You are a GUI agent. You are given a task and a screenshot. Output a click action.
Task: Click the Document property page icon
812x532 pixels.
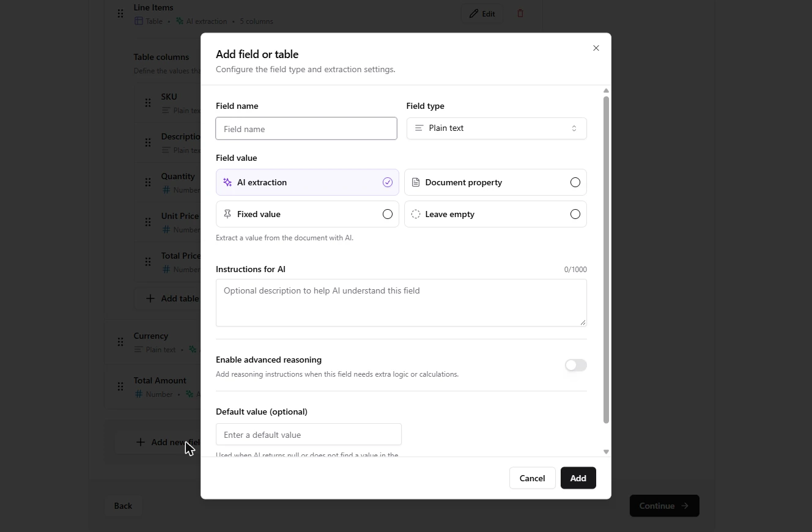click(416, 182)
